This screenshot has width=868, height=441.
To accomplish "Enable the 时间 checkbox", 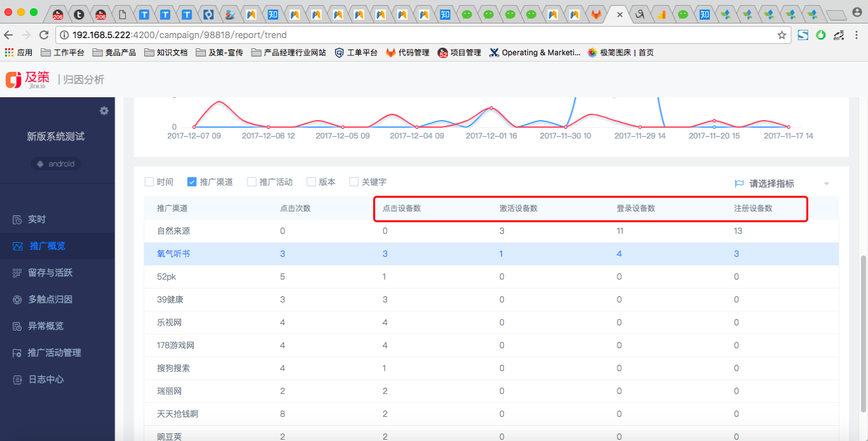I will pyautogui.click(x=149, y=182).
